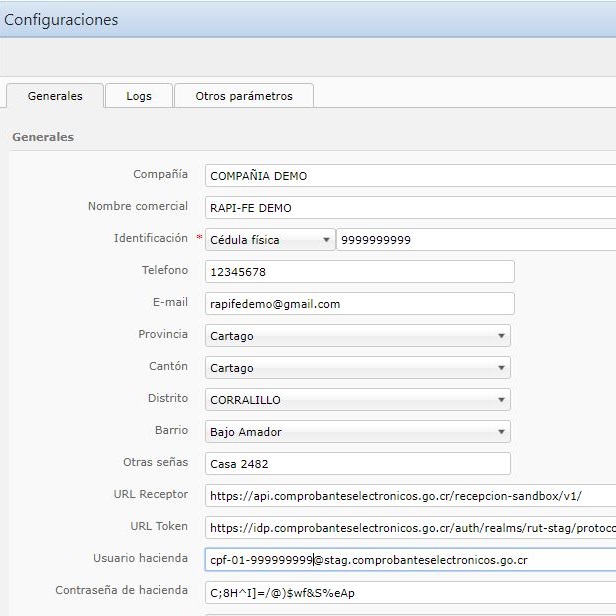Select the Telefono input field
Screen dimensions: 616x616
click(x=360, y=272)
